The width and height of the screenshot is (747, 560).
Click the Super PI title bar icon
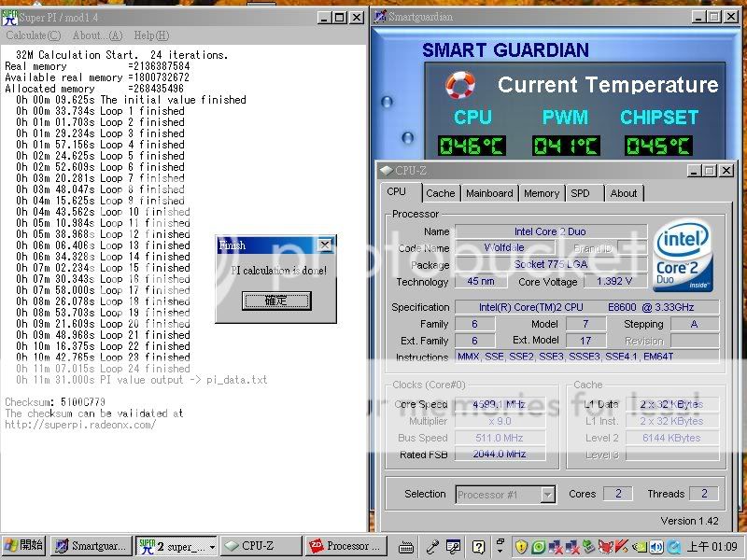10,17
